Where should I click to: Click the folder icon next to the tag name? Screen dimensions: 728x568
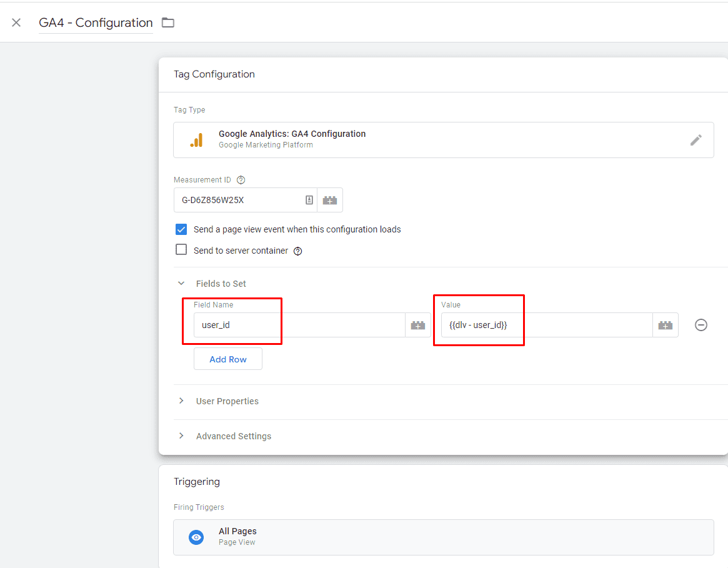pos(167,21)
